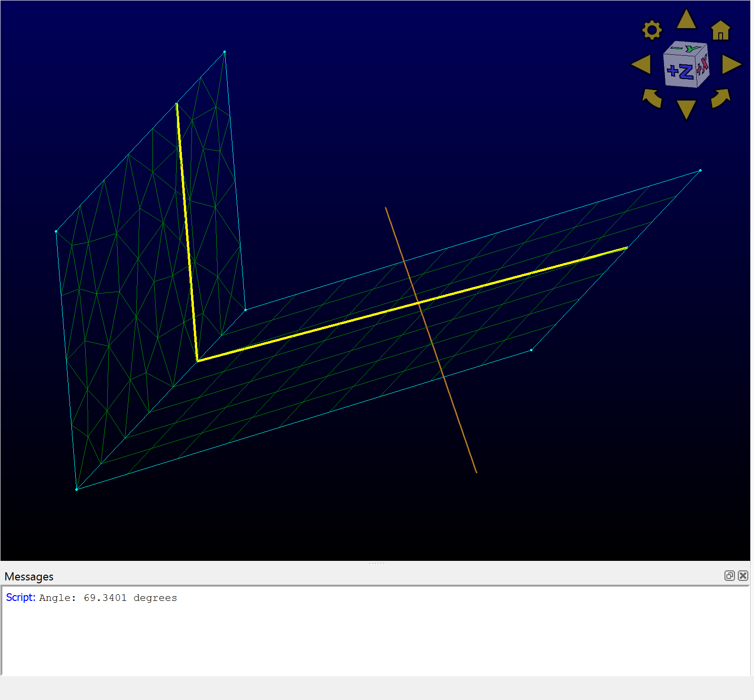Open the view settings gear icon
Image resolution: width=754 pixels, height=700 pixels.
652,30
